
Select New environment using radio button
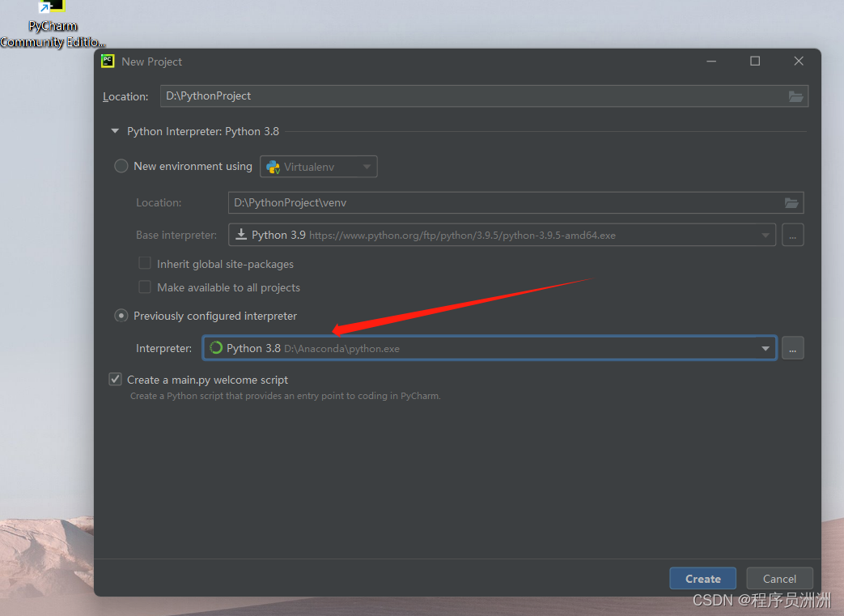pos(121,166)
